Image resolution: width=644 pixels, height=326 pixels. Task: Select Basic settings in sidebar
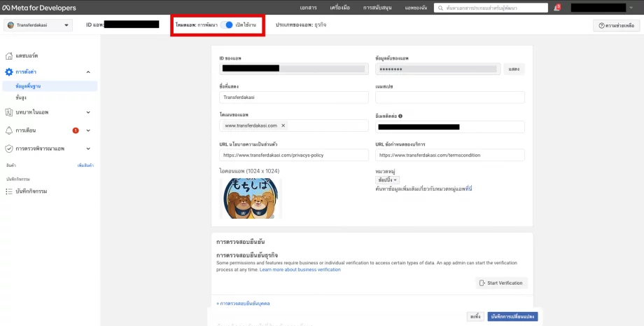tap(50, 86)
